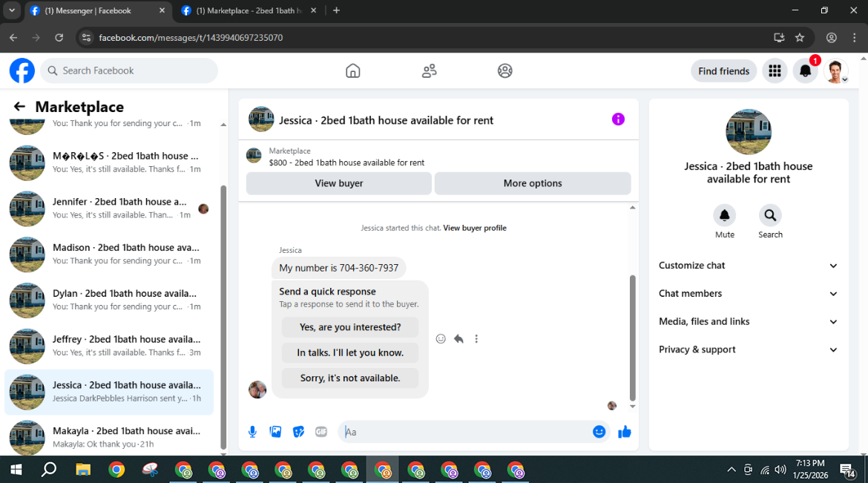Open more message options three dots
The height and width of the screenshot is (483, 868).
tap(476, 339)
